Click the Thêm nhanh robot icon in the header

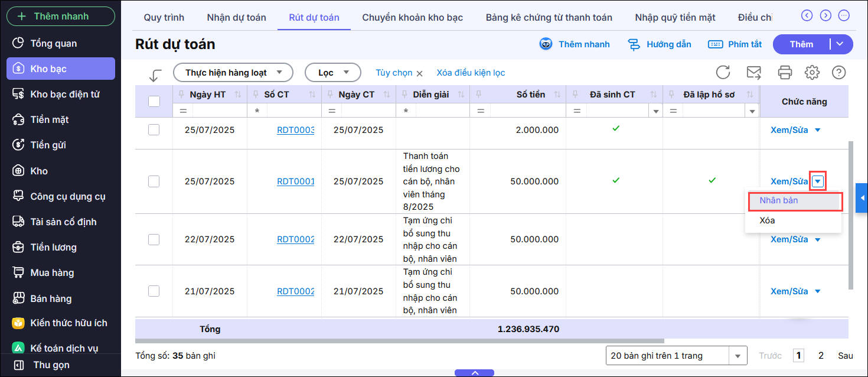[x=546, y=44]
